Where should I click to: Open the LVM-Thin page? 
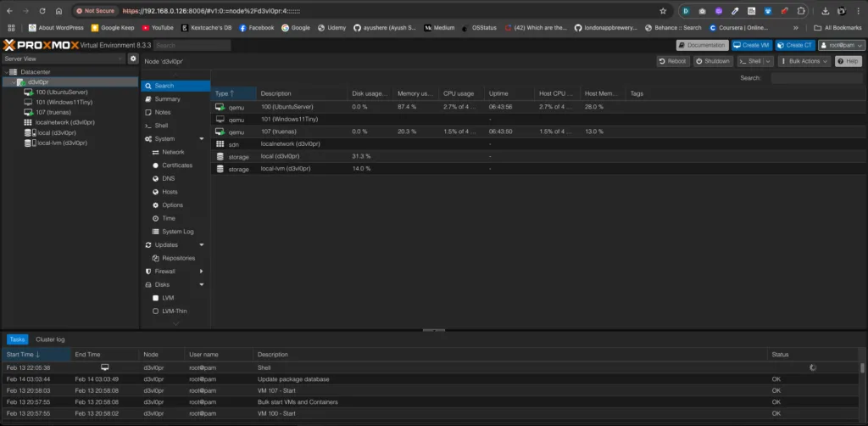coord(175,312)
